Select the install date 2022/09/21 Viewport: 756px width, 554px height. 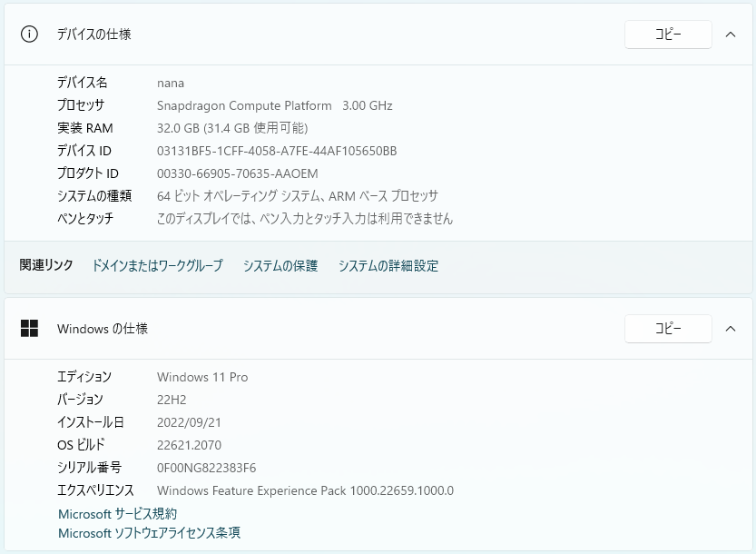189,422
